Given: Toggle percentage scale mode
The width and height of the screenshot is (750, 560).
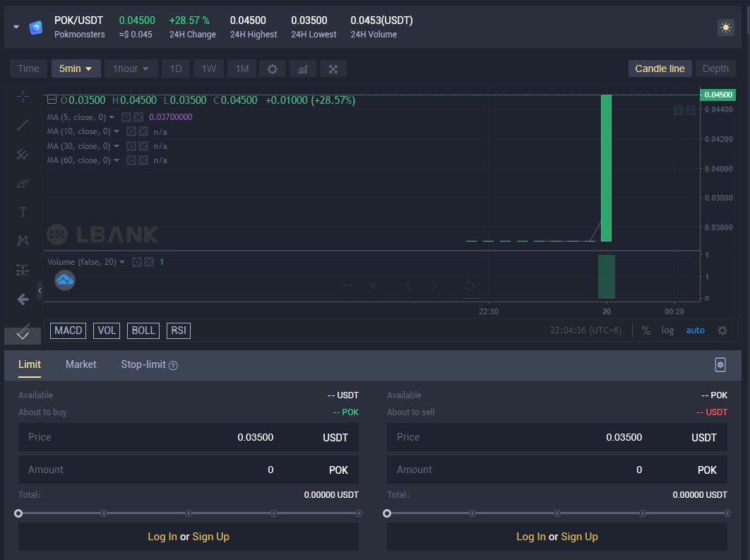Looking at the screenshot, I should click(645, 330).
